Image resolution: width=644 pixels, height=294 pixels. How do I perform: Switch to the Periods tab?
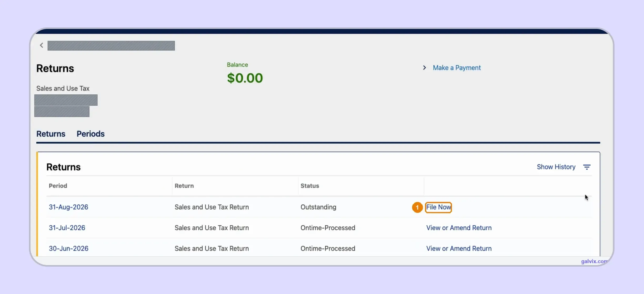90,134
